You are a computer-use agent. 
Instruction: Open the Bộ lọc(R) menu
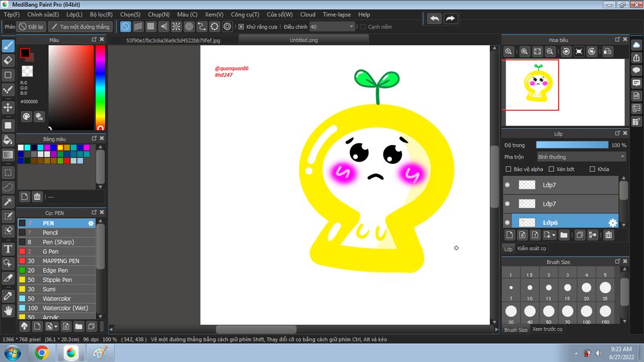(x=101, y=14)
